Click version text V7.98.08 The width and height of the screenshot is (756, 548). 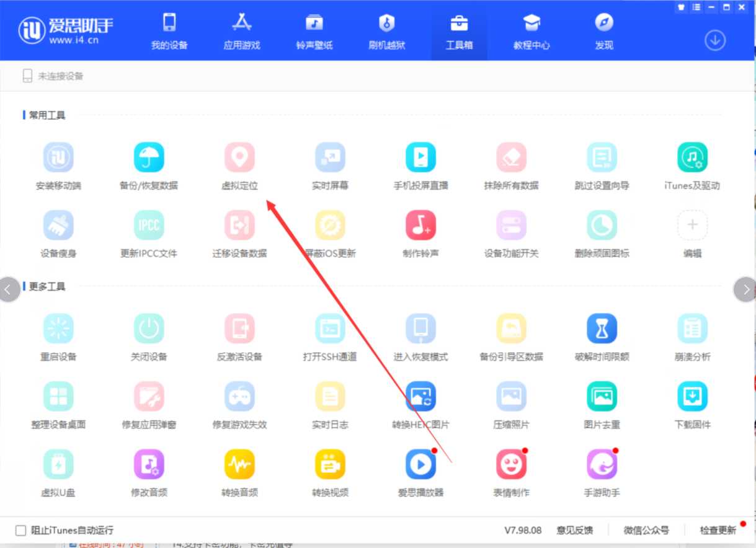tap(523, 531)
